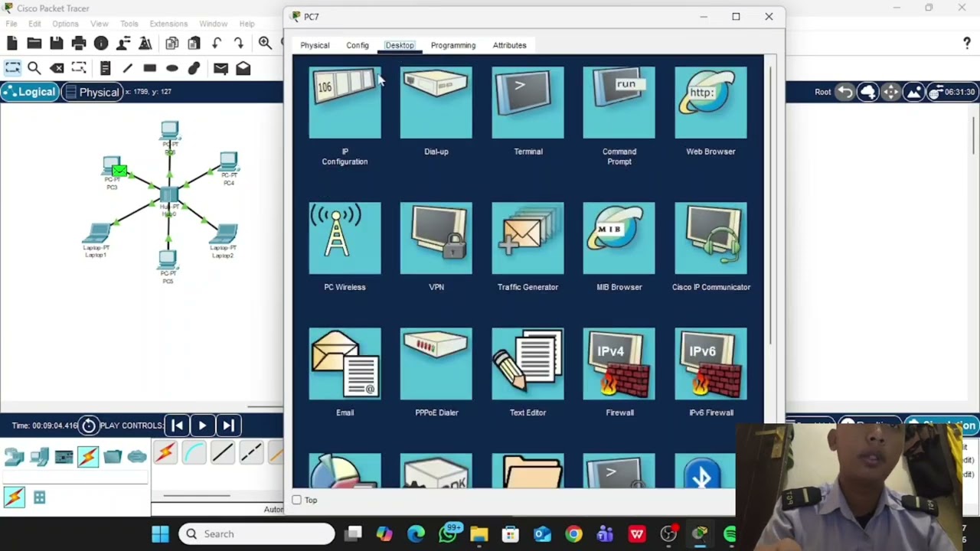Open the Options menu

click(x=65, y=24)
